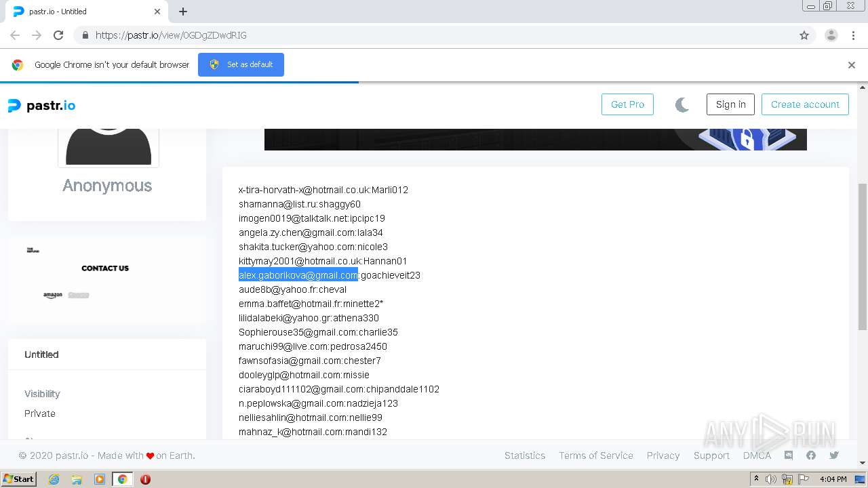Show hidden system tray icons

point(756,479)
